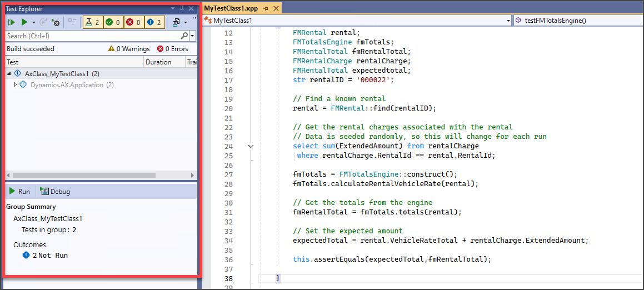Toggle the passed tests filter
644x290 pixels.
(x=113, y=22)
